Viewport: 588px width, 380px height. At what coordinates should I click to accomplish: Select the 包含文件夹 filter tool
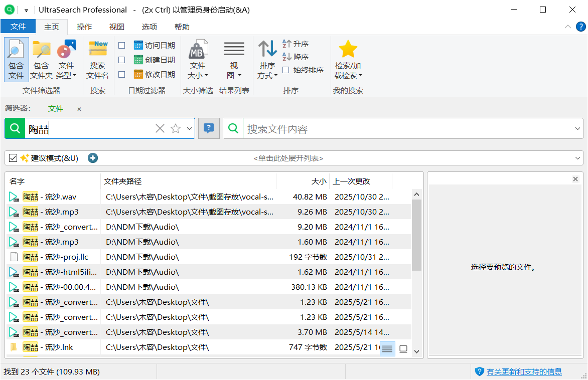point(41,59)
